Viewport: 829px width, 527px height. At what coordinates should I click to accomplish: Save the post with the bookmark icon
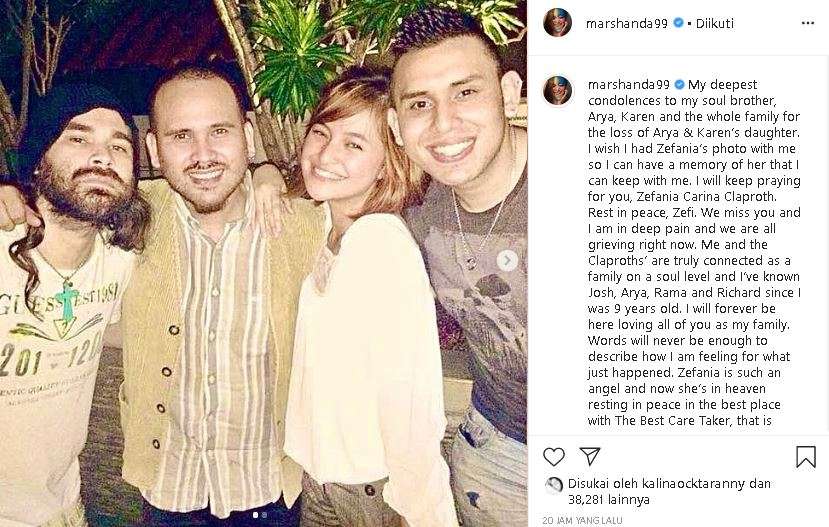coord(805,457)
